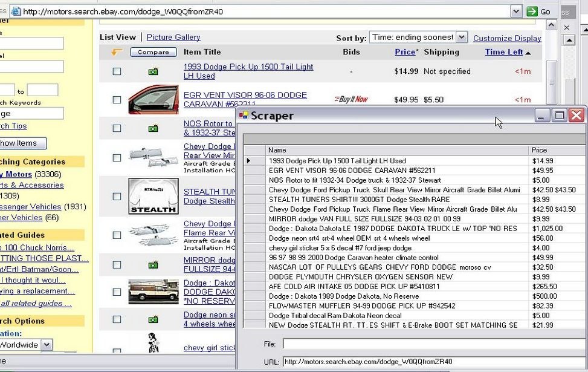Open the Time: ending soonest sort dropdown
Viewport: 588px width, 372px height.
click(x=461, y=37)
